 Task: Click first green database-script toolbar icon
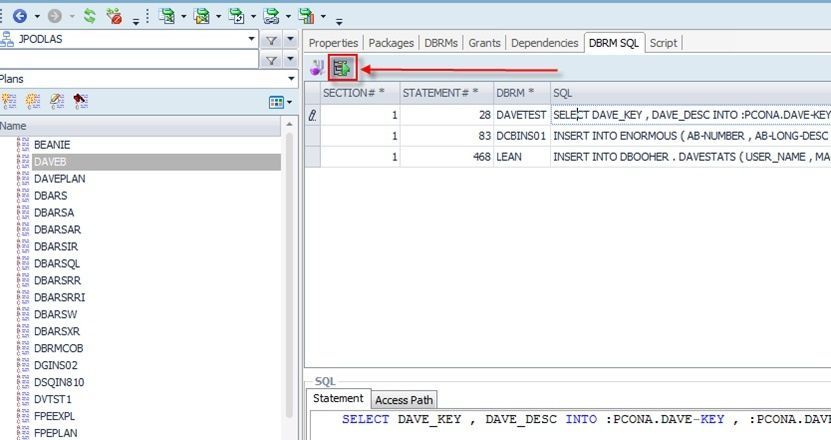point(167,16)
